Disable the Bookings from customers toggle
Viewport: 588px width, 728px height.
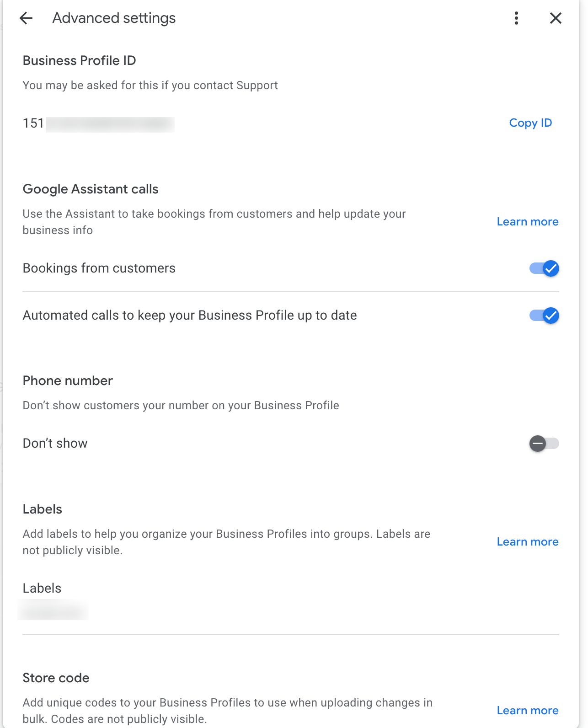544,268
